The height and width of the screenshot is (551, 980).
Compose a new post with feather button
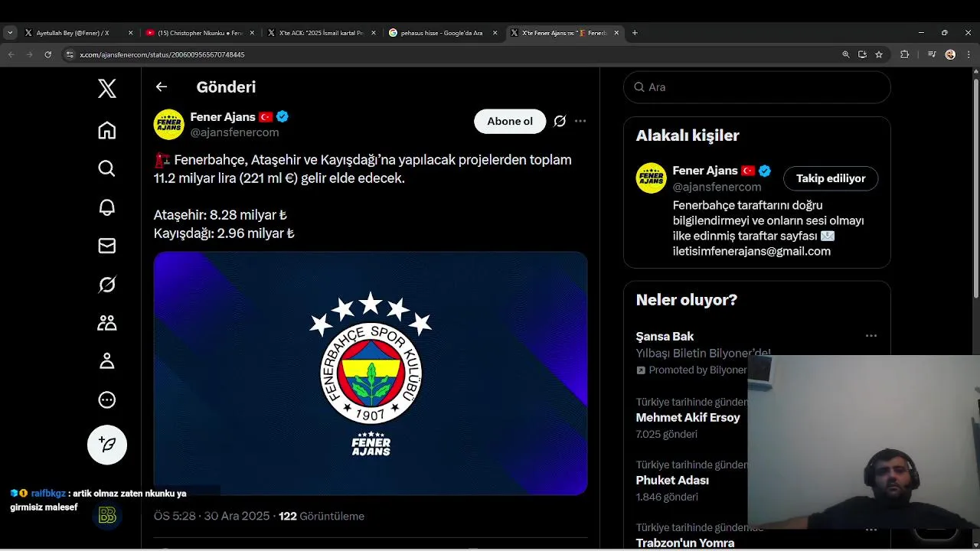[107, 445]
